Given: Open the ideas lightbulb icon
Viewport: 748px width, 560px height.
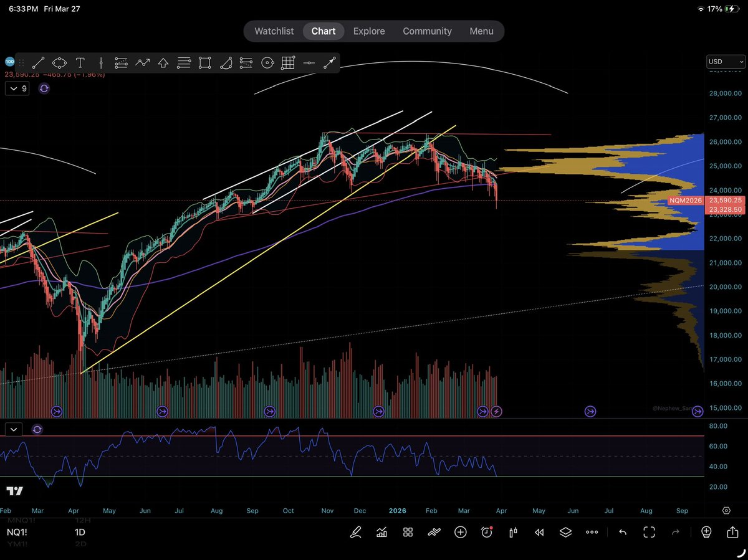Looking at the screenshot, I should [706, 532].
